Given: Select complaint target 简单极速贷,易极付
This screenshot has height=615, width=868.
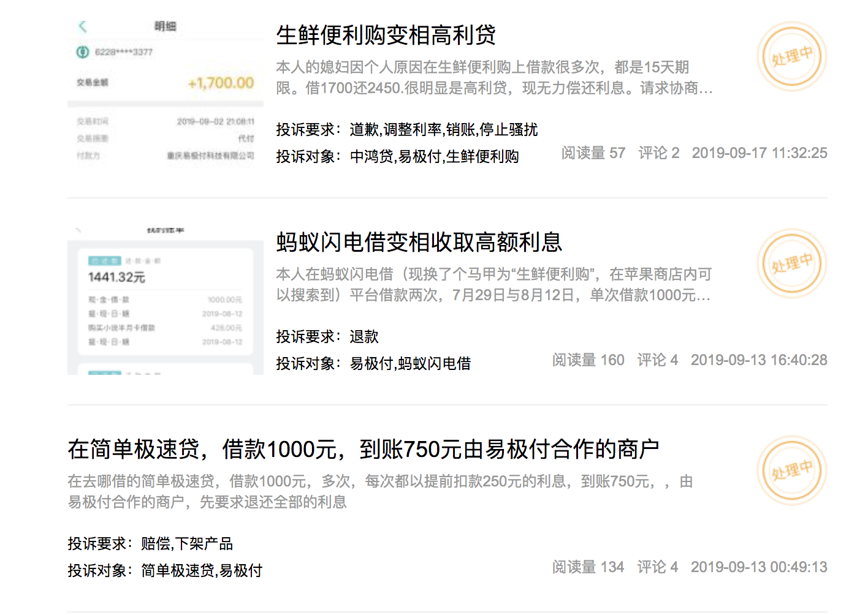Looking at the screenshot, I should pyautogui.click(x=202, y=570).
